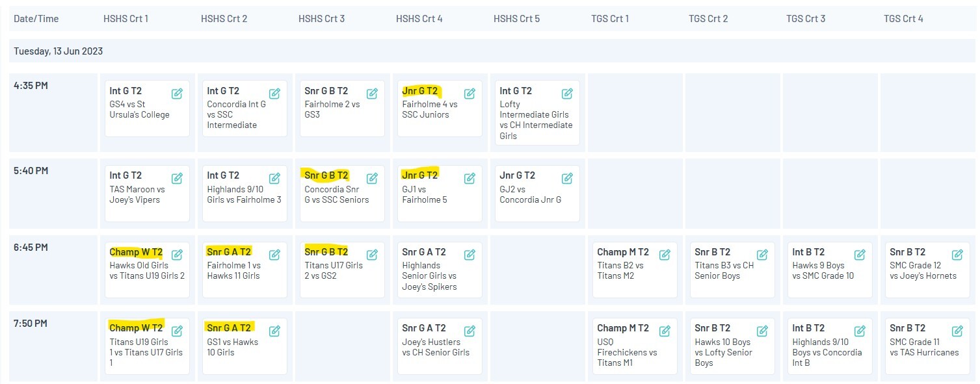Select the TGS Crt 4 column header
This screenshot has height=384, width=980.
click(903, 19)
